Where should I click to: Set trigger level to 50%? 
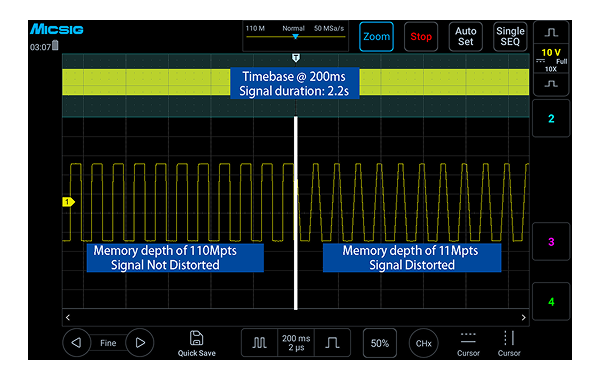(x=380, y=343)
